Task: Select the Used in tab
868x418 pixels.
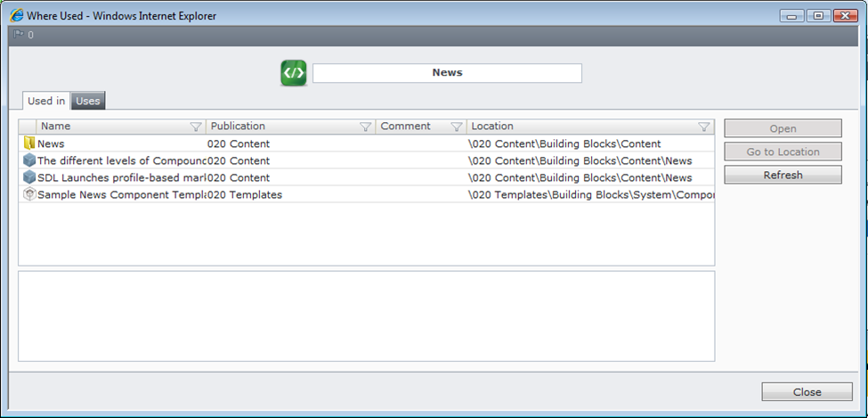Action: tap(45, 101)
